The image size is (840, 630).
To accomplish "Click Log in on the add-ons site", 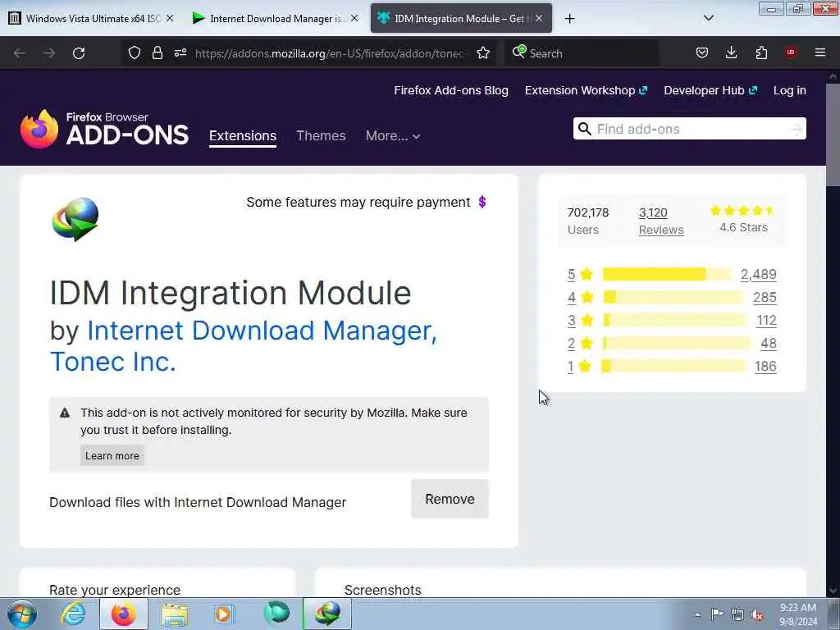I will [790, 90].
